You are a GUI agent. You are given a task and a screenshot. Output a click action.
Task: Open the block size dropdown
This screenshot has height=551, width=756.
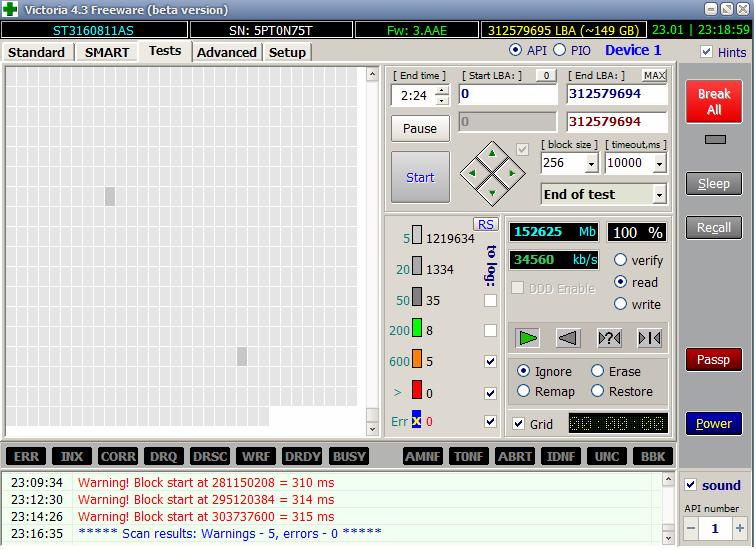pyautogui.click(x=592, y=164)
